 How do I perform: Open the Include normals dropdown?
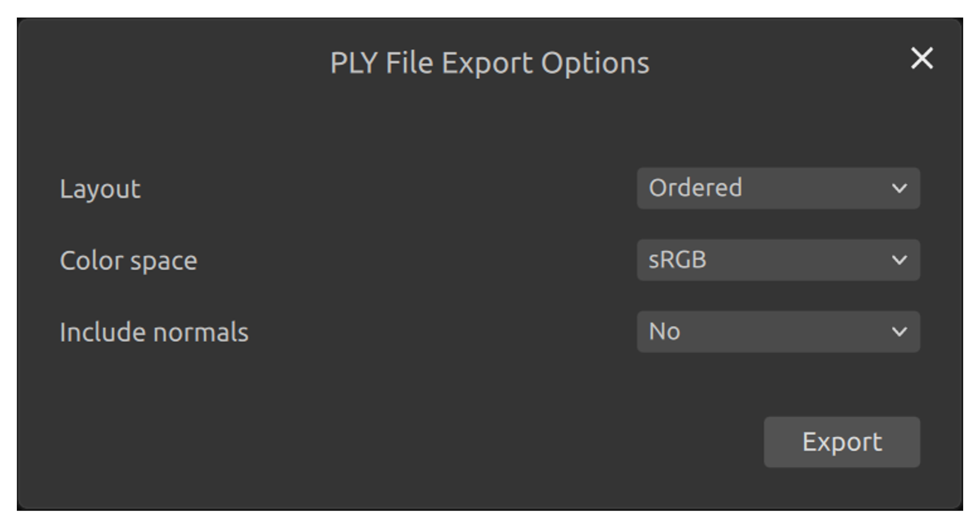point(778,332)
